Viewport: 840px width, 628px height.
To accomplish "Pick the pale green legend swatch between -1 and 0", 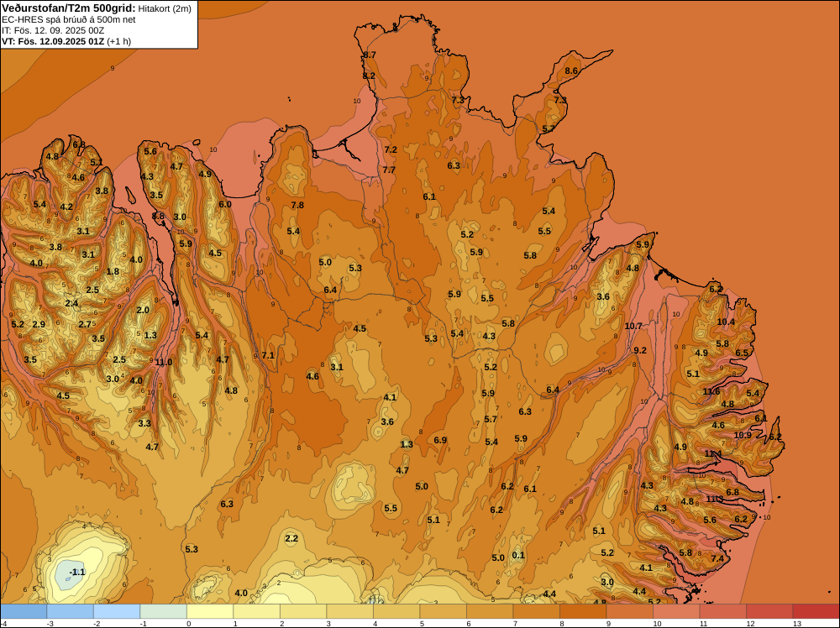I will pyautogui.click(x=164, y=611).
